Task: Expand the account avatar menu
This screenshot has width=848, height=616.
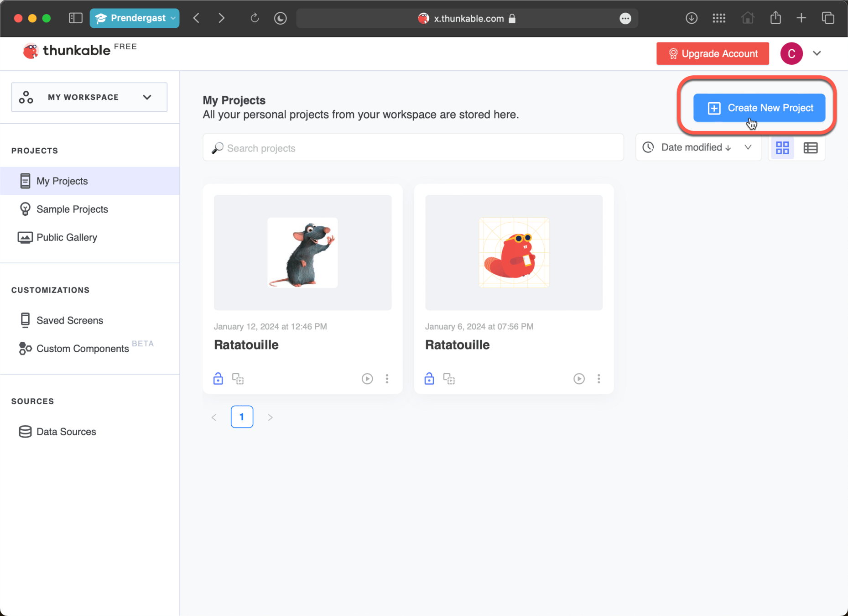Action: point(817,53)
